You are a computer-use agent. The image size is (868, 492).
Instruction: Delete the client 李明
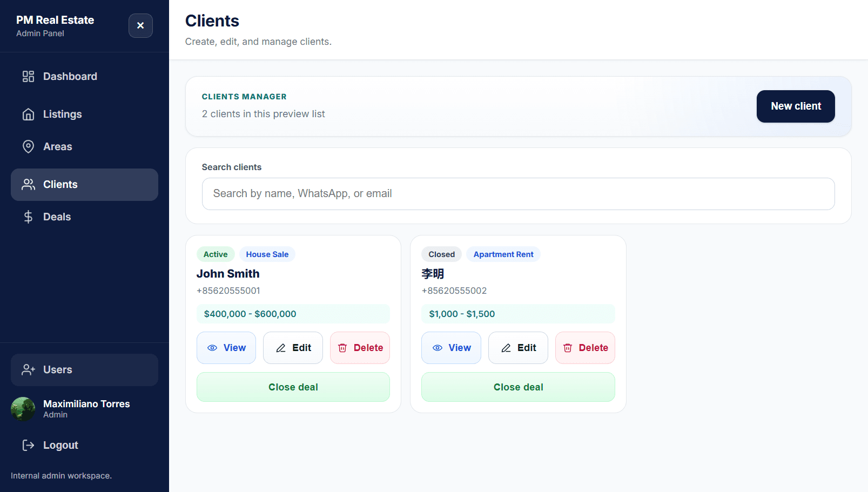(585, 348)
